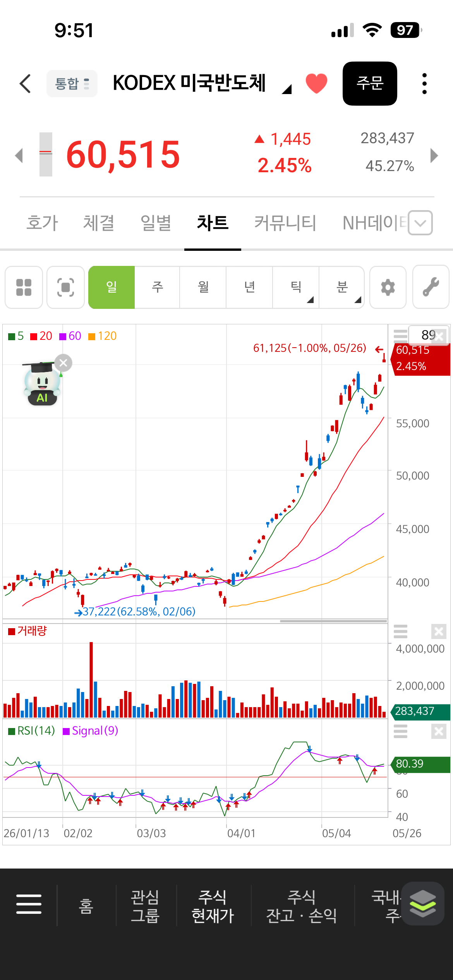Select the 주 weekly period

[x=157, y=287]
